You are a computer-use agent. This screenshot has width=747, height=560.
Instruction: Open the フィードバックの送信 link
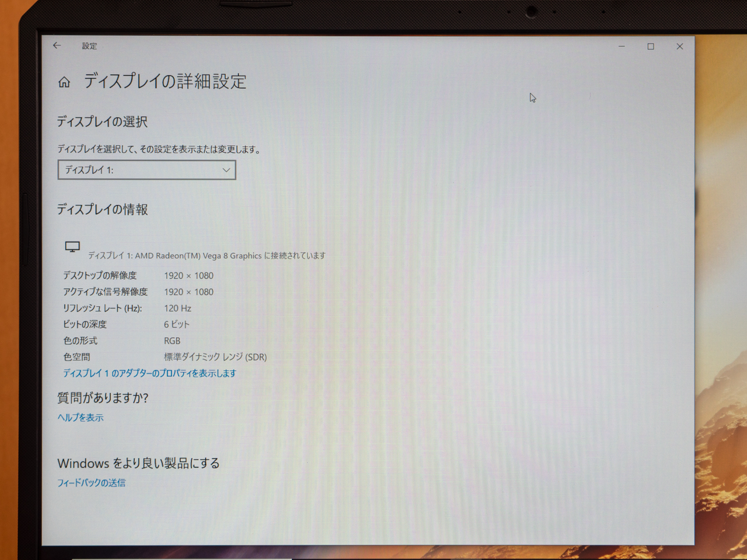91,483
